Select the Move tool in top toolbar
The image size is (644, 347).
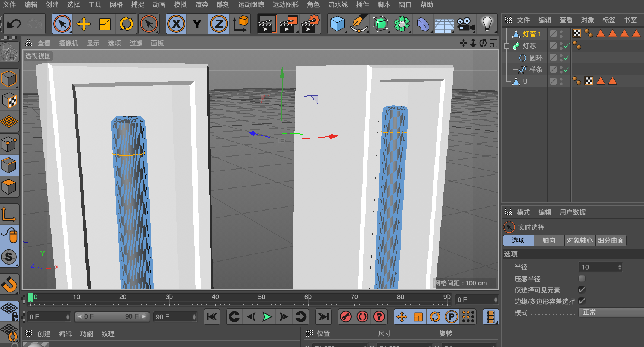(83, 24)
